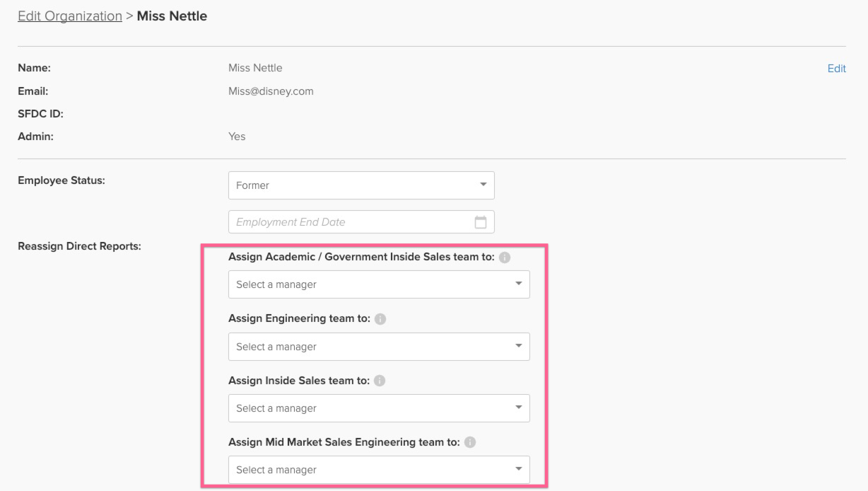Click the info icon beside Academic / Government Inside Sales team
Viewport: 868px width, 491px height.
click(x=505, y=258)
